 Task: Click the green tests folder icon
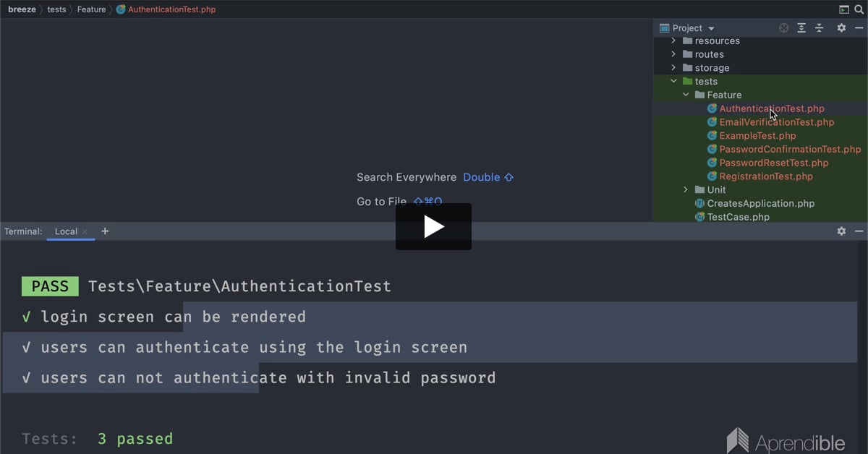[x=687, y=81]
